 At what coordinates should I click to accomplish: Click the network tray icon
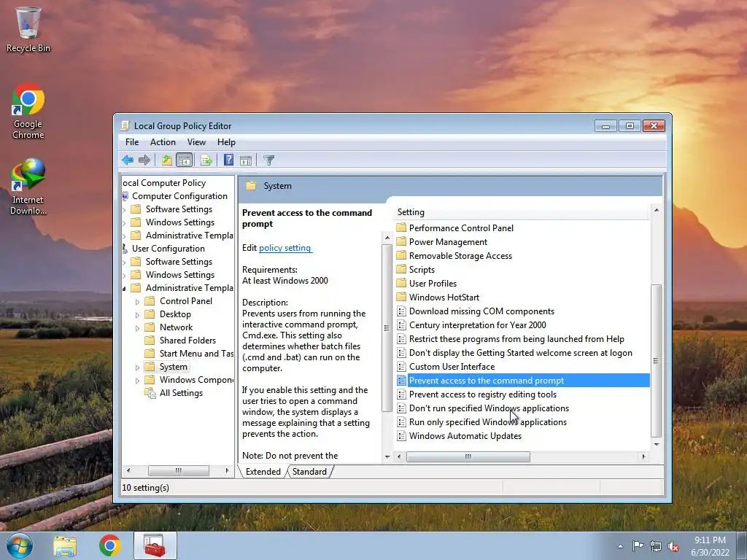pos(656,547)
